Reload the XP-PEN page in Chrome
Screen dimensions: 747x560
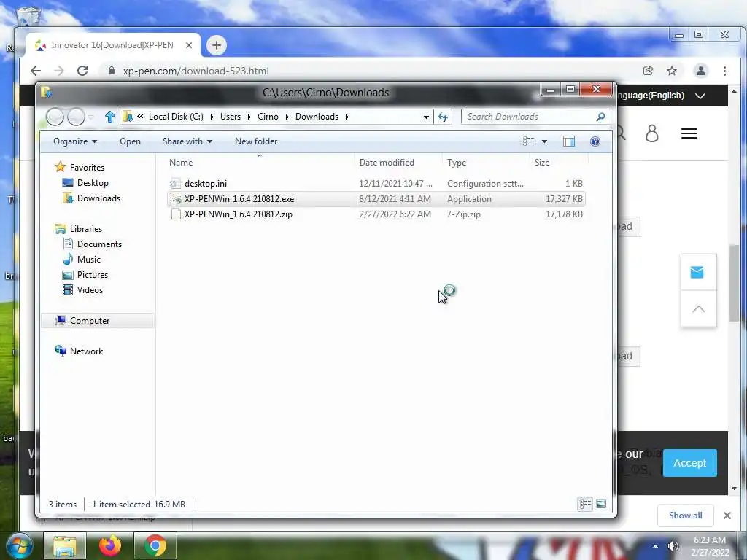click(x=82, y=71)
